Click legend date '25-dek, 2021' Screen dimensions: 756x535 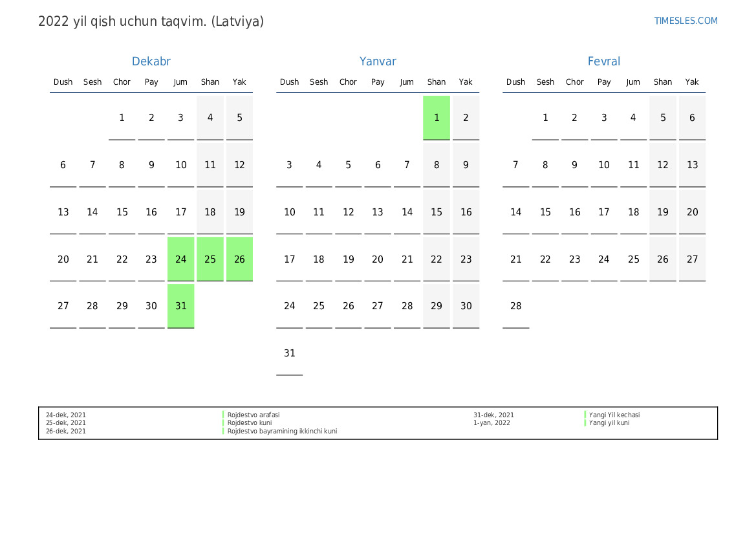click(x=66, y=422)
